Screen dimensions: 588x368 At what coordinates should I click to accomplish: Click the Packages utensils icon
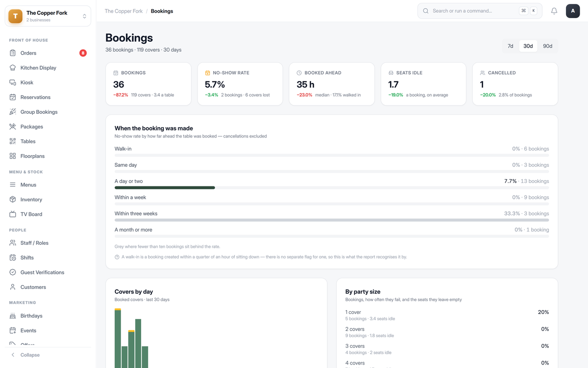[x=13, y=127]
